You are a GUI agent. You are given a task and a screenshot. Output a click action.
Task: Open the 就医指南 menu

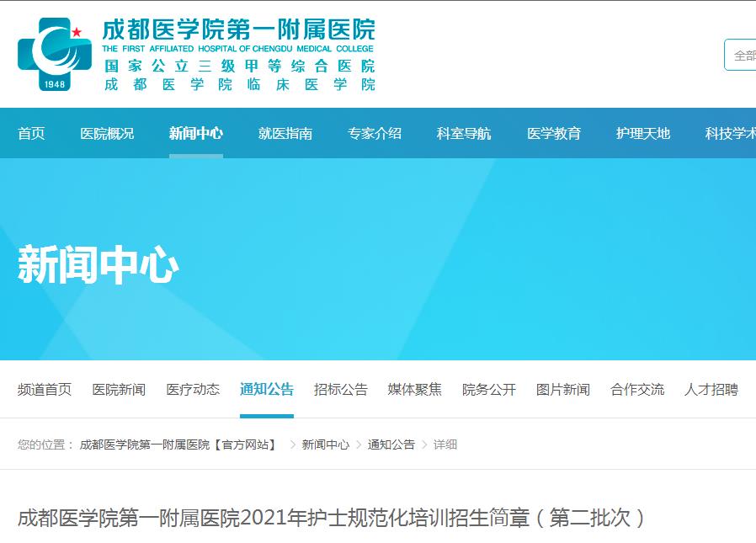click(285, 134)
